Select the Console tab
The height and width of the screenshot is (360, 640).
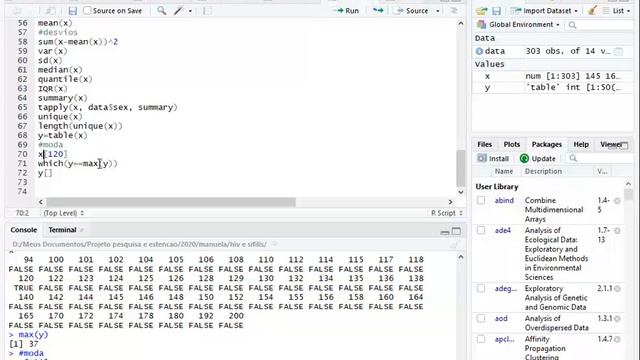tap(24, 230)
